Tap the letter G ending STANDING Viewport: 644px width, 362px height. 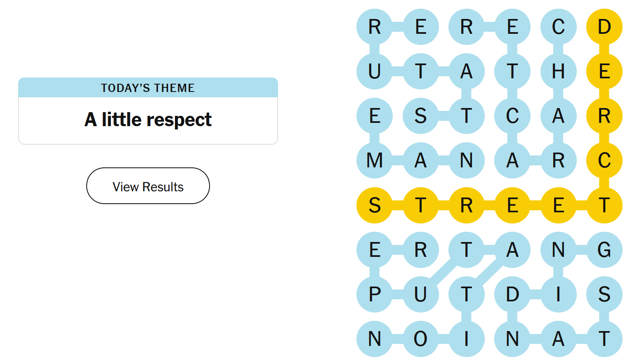(604, 250)
